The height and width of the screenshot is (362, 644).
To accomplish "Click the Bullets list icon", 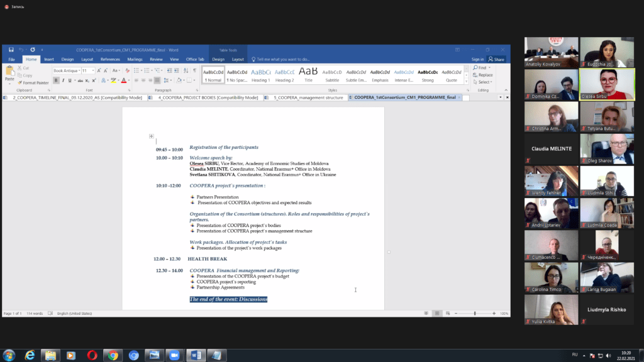I will pyautogui.click(x=136, y=71).
